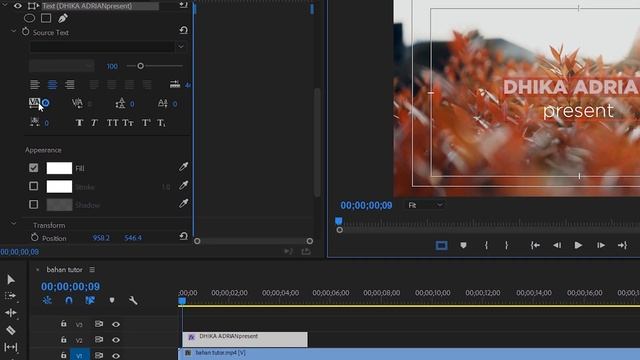Toggle Snap in Timeline

(x=69, y=300)
